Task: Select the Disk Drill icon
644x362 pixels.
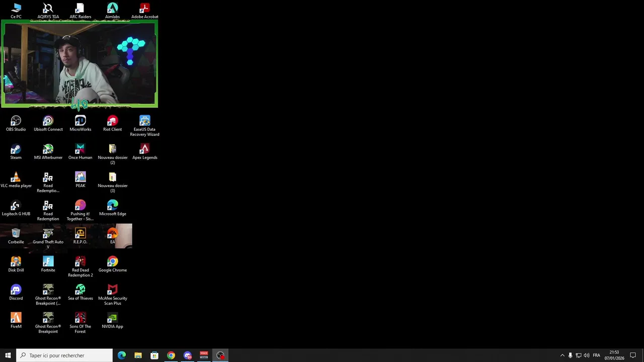Action: pos(16,264)
